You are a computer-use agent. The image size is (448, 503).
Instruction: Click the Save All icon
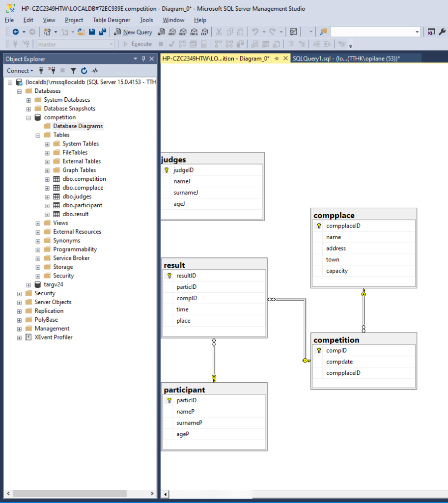coord(103,32)
